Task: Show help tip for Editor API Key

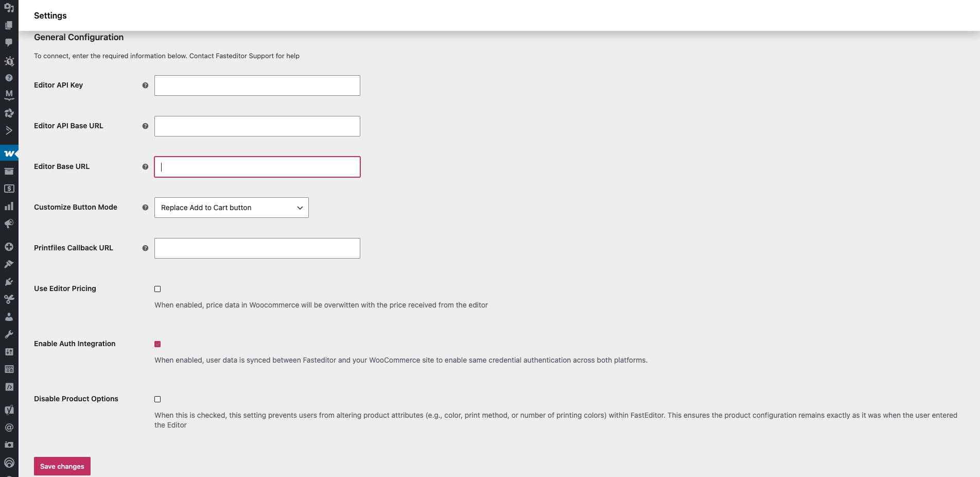Action: [145, 86]
